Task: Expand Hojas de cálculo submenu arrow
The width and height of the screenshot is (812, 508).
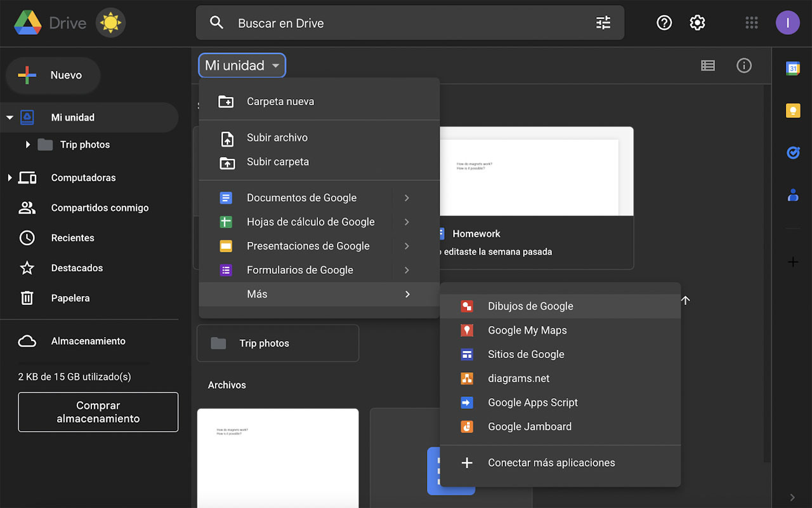Action: pos(407,222)
